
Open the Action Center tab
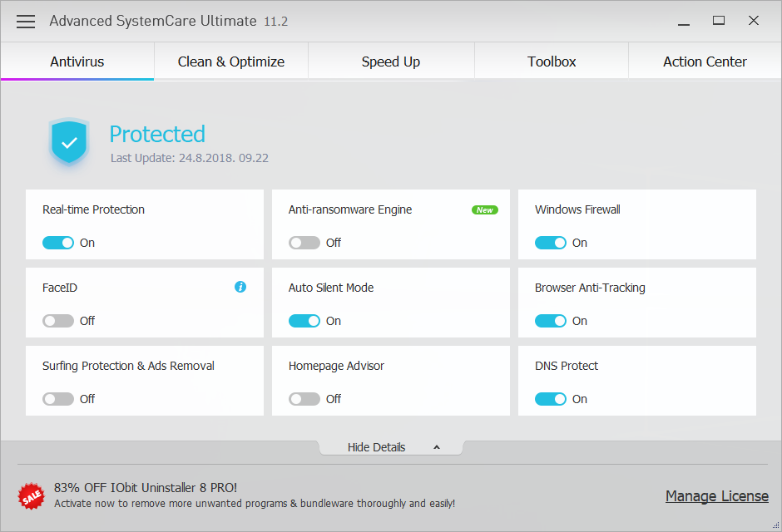point(705,62)
